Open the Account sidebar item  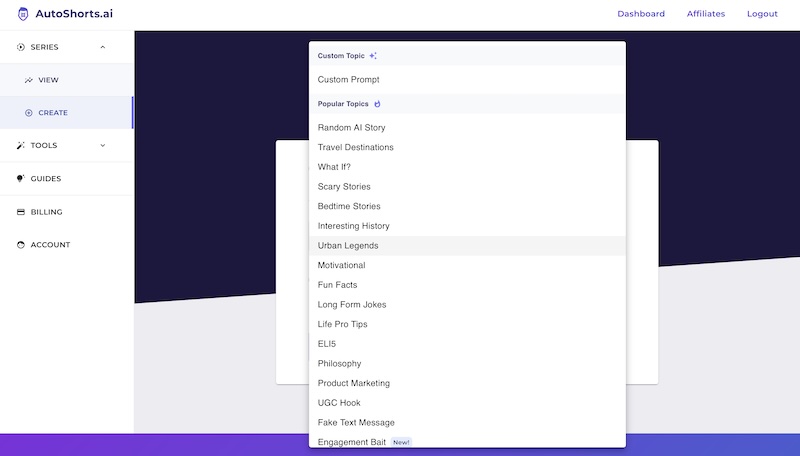coord(67,245)
